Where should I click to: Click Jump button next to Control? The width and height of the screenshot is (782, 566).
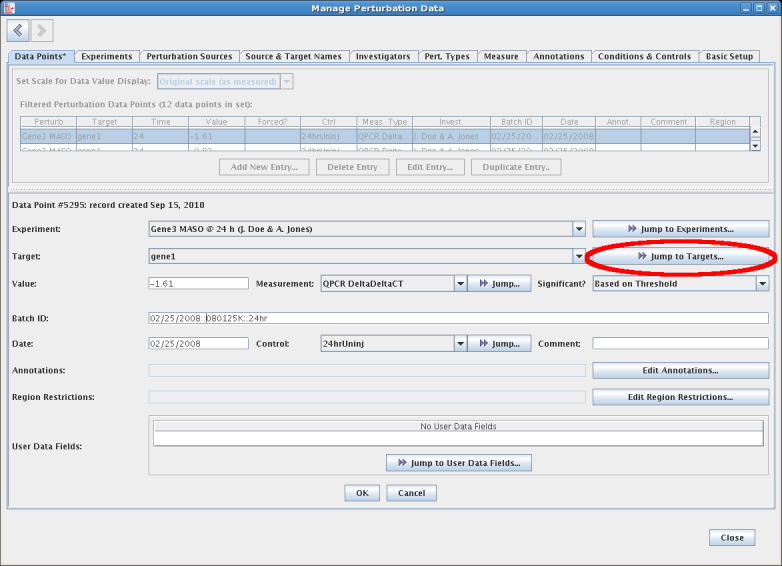(498, 344)
